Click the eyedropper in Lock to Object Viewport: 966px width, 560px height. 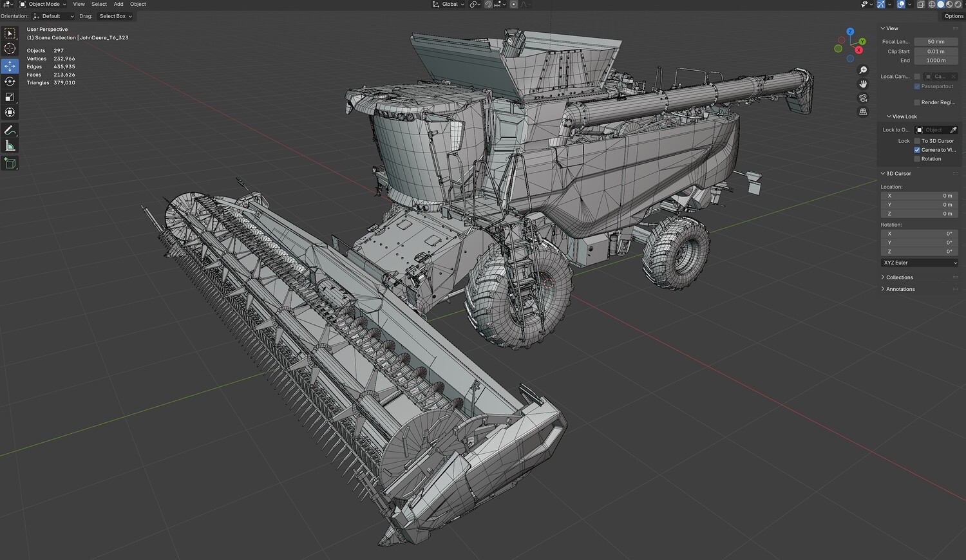(953, 130)
